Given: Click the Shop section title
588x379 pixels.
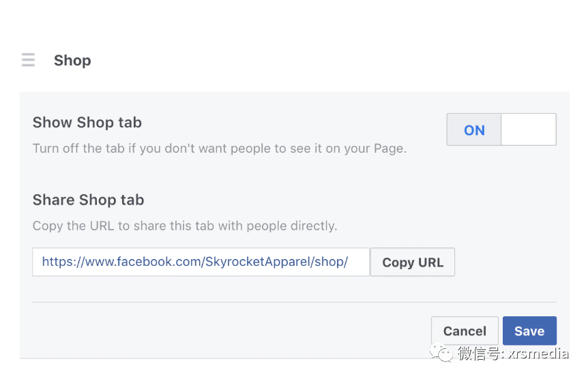Looking at the screenshot, I should pos(72,60).
